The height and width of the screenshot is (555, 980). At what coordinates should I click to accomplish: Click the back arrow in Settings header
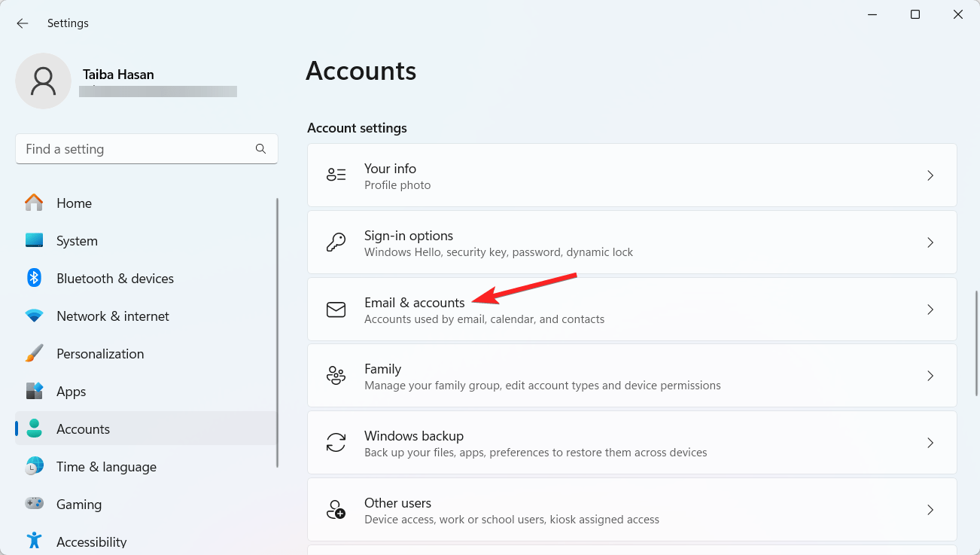pos(23,23)
